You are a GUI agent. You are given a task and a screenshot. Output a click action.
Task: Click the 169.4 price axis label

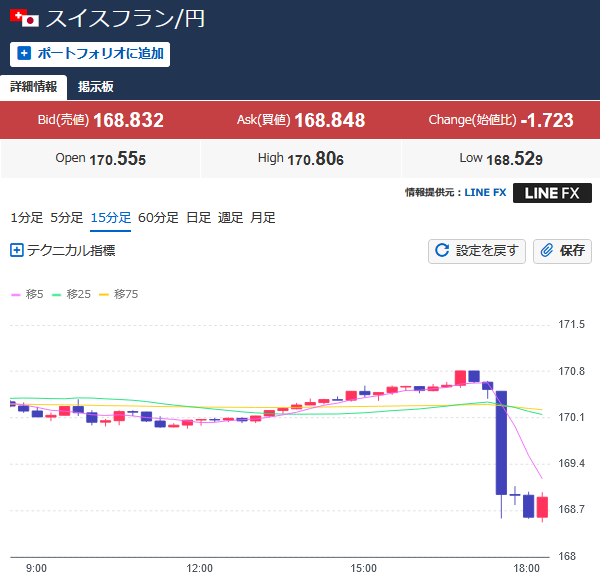[x=572, y=463]
